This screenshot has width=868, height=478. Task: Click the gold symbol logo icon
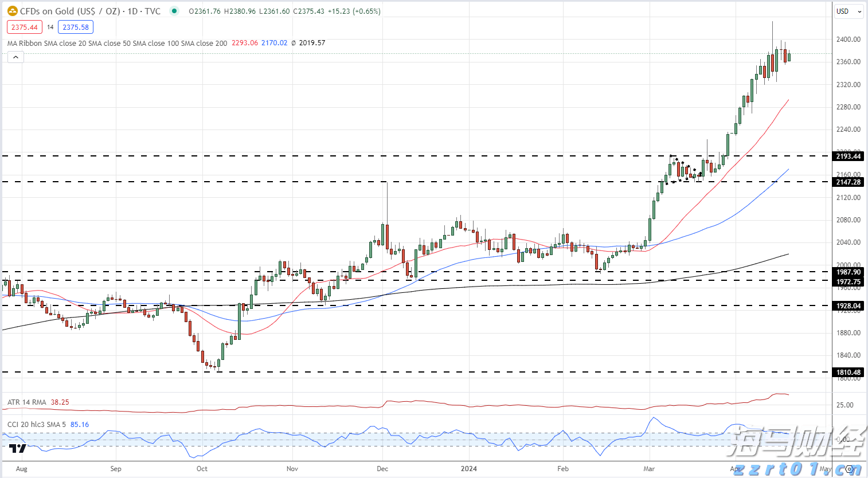(12, 11)
